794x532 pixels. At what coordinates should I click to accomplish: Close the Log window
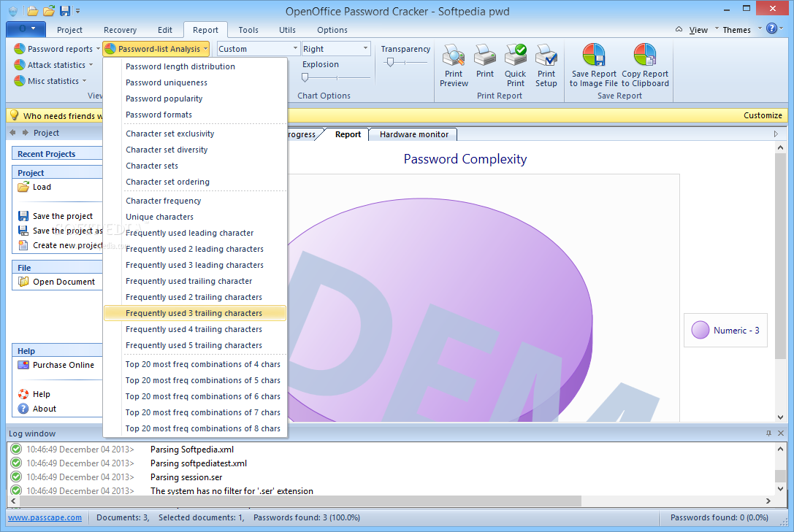(x=781, y=433)
